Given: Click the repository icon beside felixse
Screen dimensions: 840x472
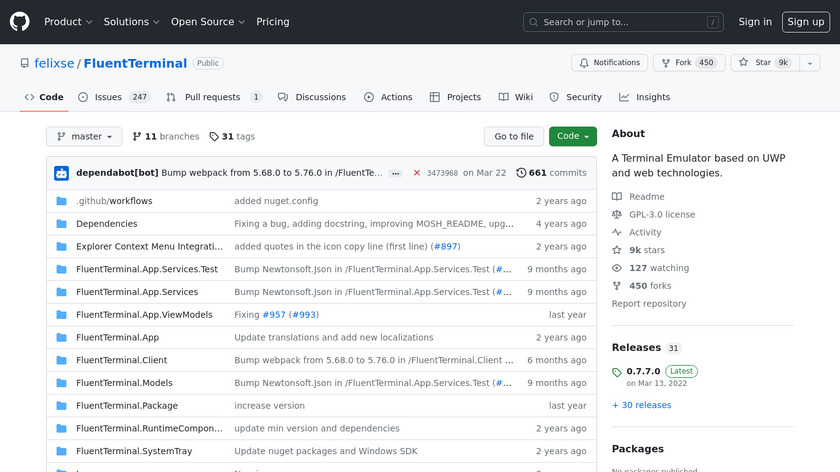Looking at the screenshot, I should pos(25,63).
